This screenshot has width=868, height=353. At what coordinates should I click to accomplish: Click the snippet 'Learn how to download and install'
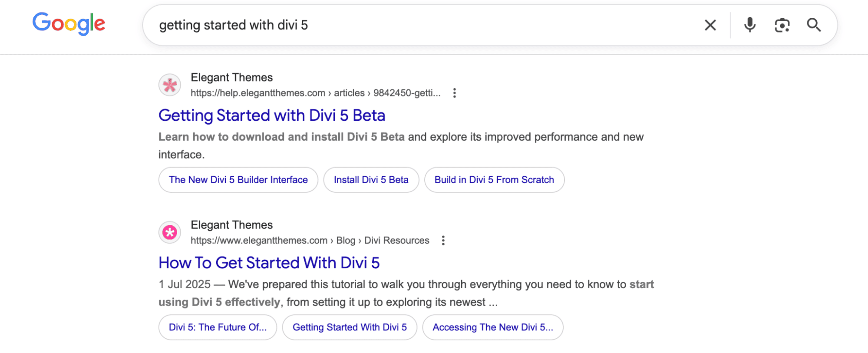251,137
